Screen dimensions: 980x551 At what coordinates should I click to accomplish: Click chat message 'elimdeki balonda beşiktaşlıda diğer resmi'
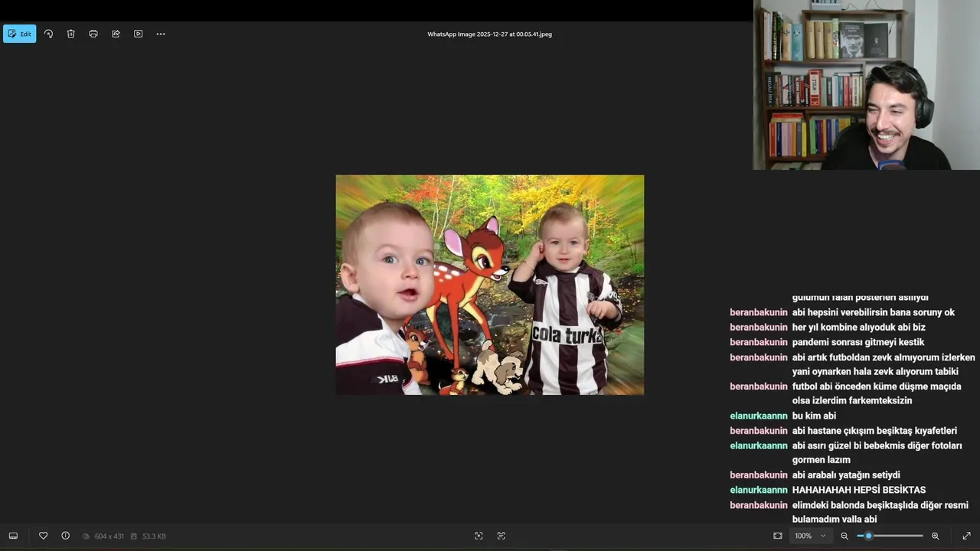[x=880, y=512]
